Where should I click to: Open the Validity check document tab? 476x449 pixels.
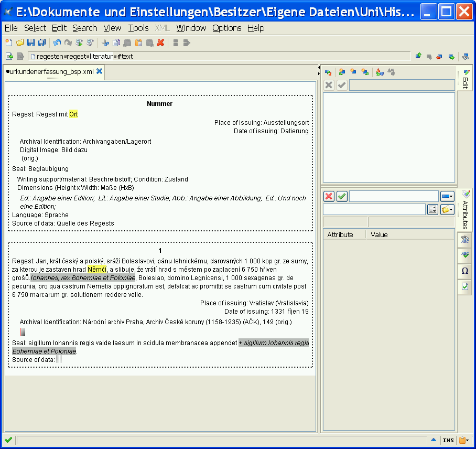465,286
